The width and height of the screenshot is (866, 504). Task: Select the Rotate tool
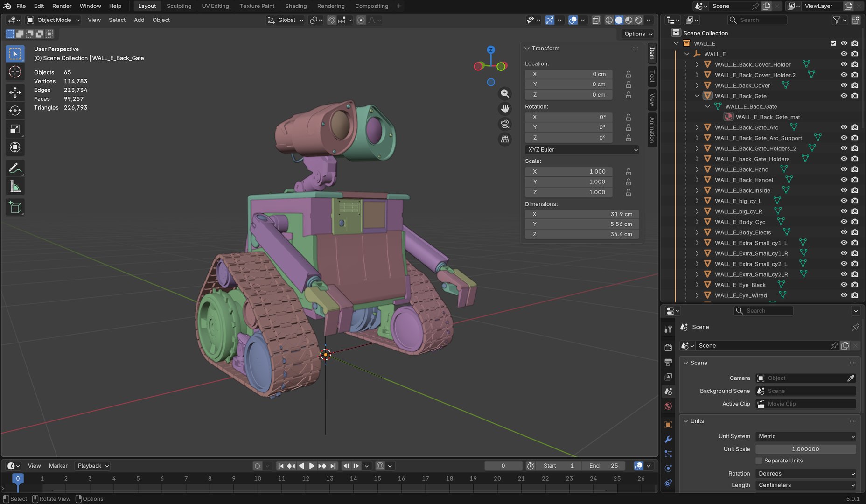point(15,111)
